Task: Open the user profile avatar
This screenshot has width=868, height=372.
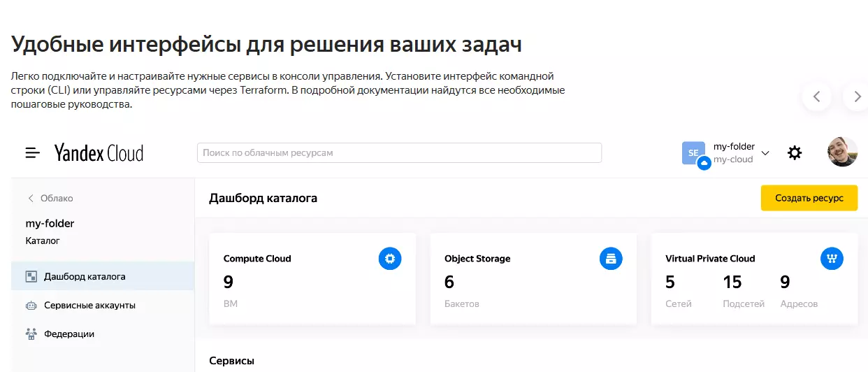Action: (842, 152)
